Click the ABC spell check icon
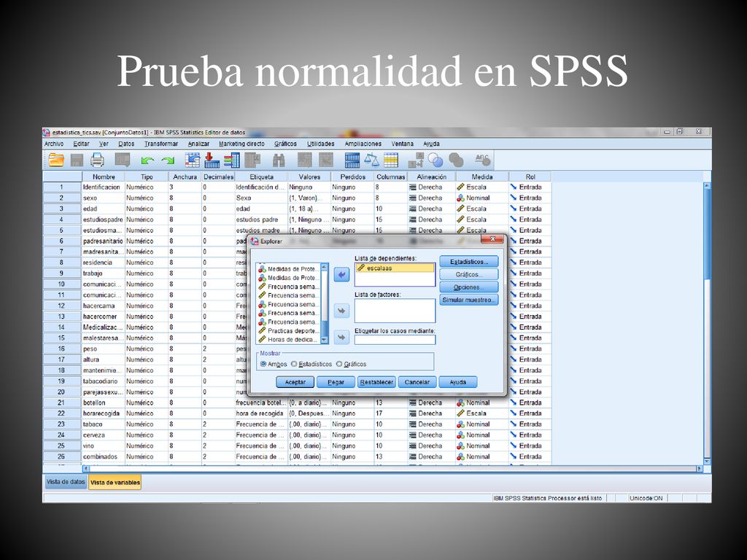Screen dimensions: 747x560 [482, 160]
